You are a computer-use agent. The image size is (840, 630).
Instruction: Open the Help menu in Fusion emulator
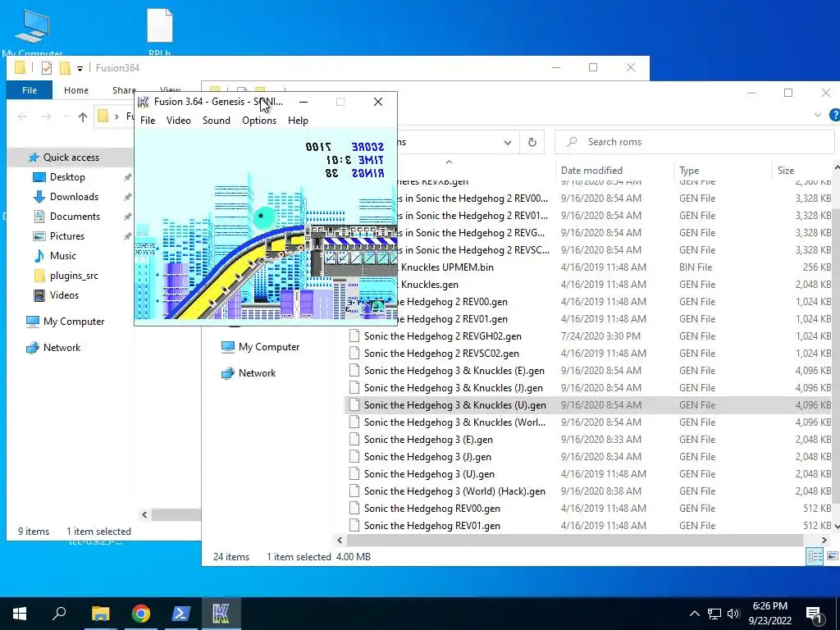298,121
